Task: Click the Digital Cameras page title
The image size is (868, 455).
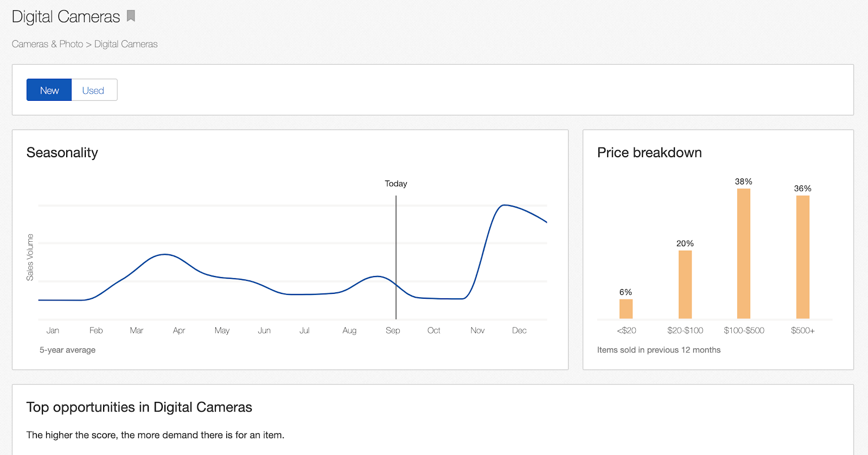Action: [x=66, y=17]
